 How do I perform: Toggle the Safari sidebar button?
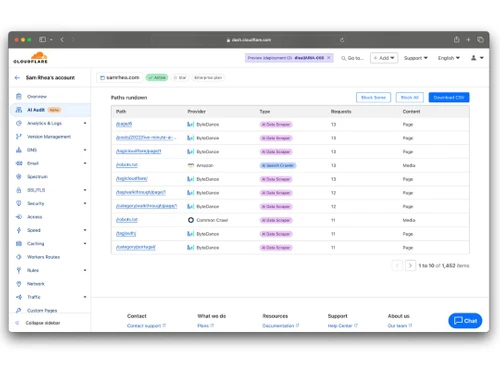click(x=42, y=40)
